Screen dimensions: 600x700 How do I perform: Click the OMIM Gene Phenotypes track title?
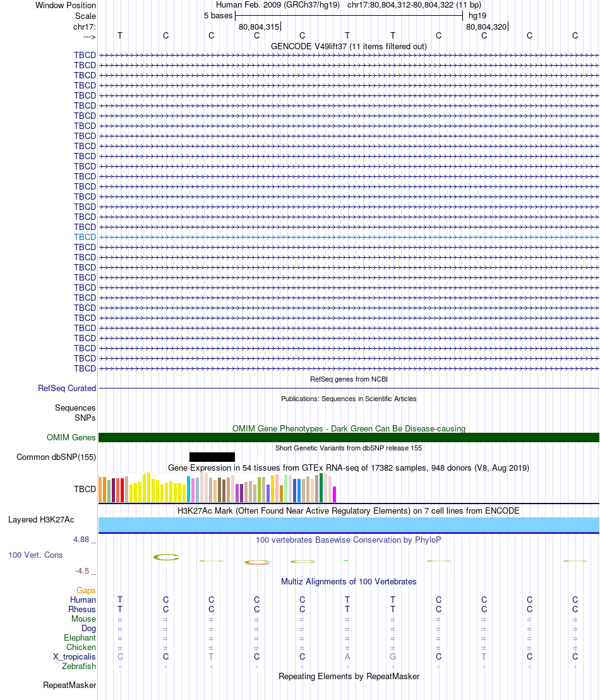pyautogui.click(x=349, y=428)
